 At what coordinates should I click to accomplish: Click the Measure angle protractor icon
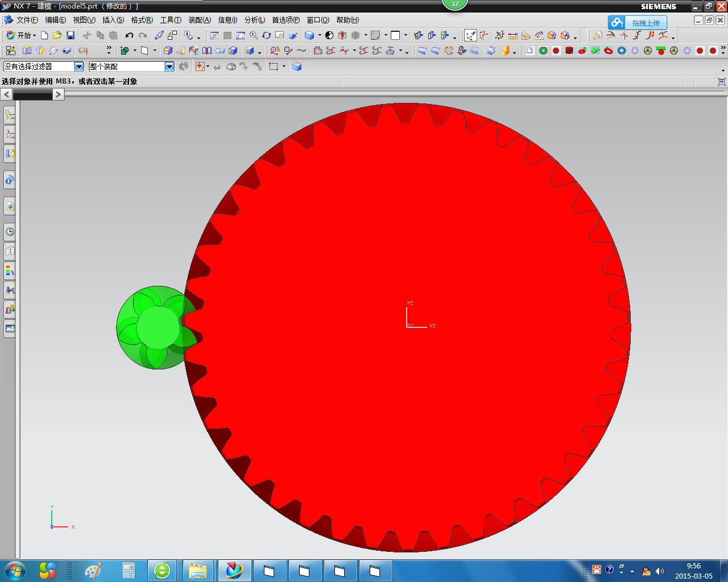526,35
